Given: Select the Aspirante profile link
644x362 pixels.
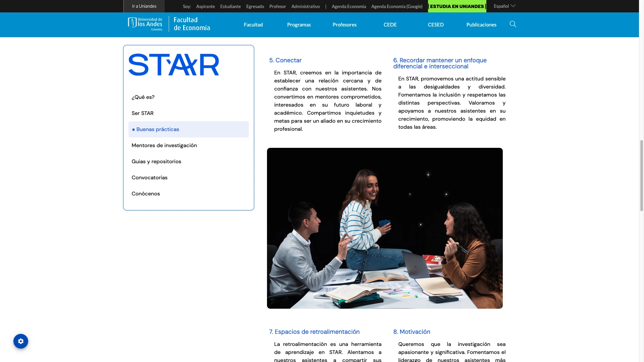Looking at the screenshot, I should pyautogui.click(x=205, y=6).
